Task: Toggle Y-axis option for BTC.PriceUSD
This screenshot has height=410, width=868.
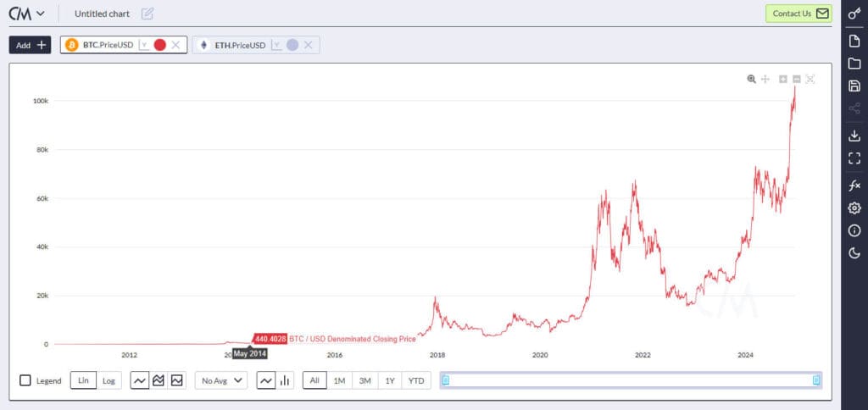Action: [x=143, y=45]
